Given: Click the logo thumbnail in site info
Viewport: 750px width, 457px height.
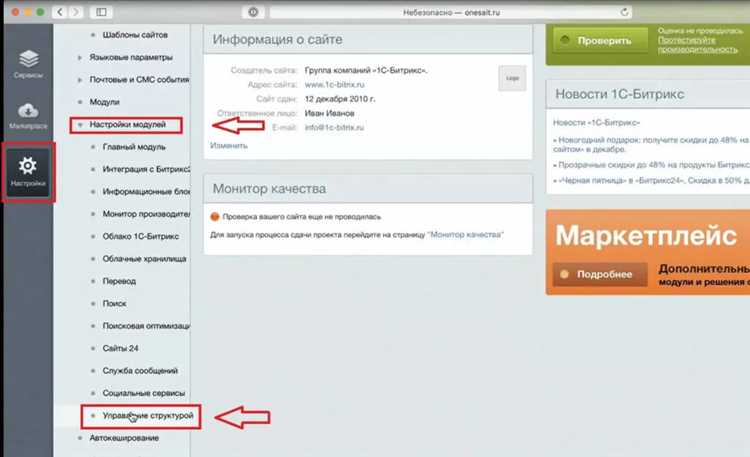Looking at the screenshot, I should 512,78.
